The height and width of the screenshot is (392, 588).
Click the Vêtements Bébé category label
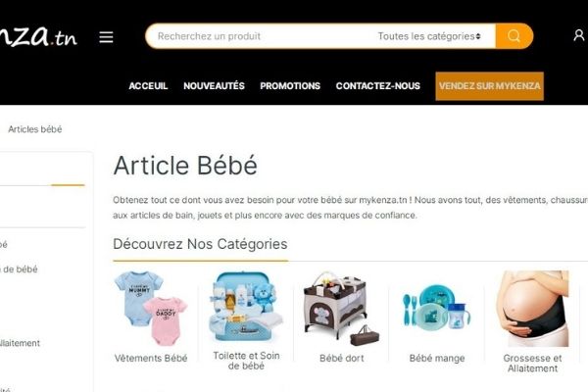point(151,359)
